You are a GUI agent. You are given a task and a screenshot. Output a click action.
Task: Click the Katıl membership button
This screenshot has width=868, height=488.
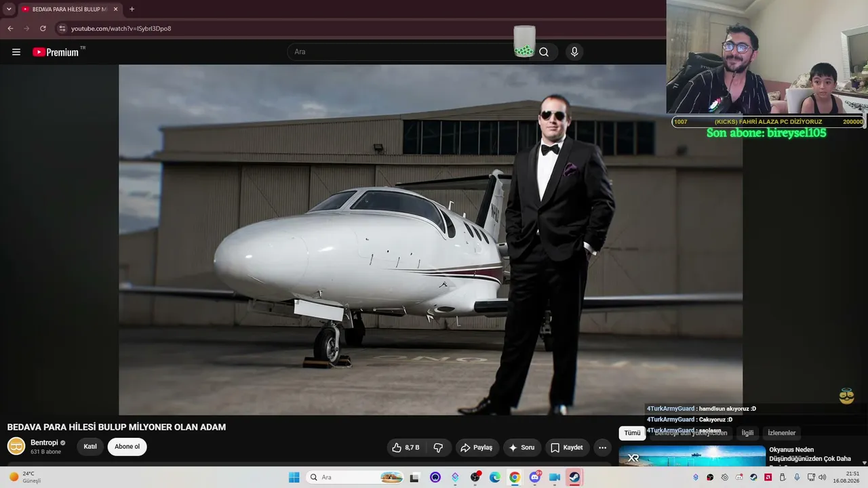(90, 447)
